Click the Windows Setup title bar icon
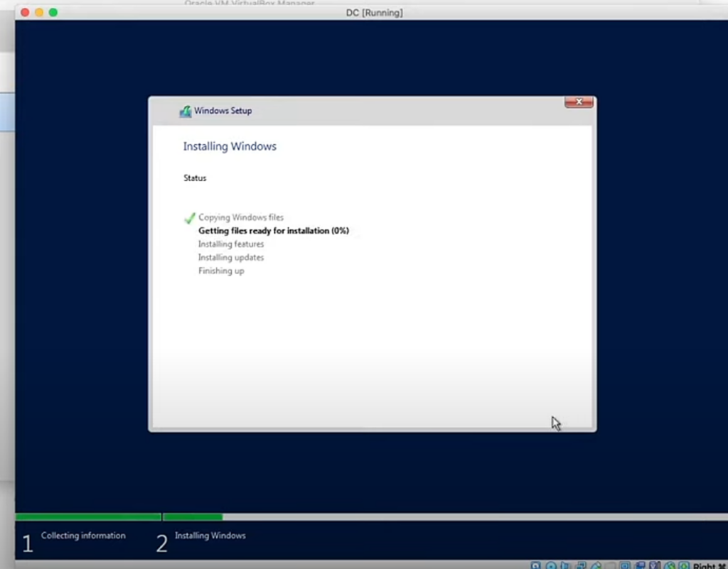 [186, 111]
